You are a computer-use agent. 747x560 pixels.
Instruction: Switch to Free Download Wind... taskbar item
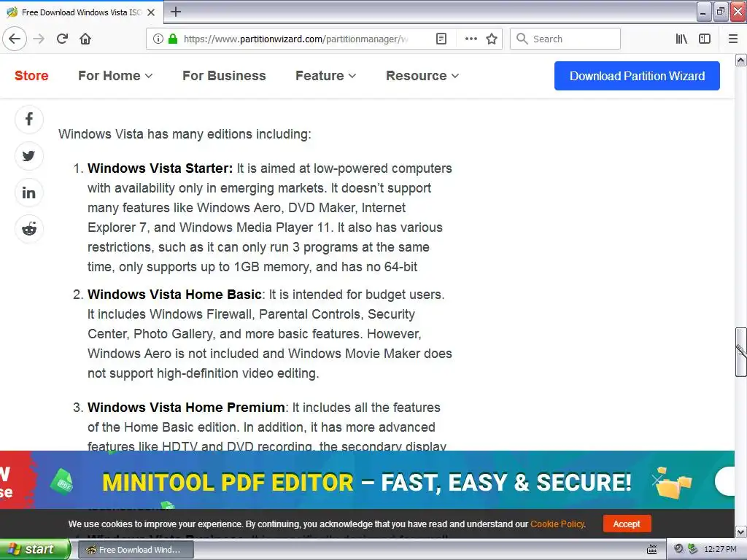(x=135, y=550)
